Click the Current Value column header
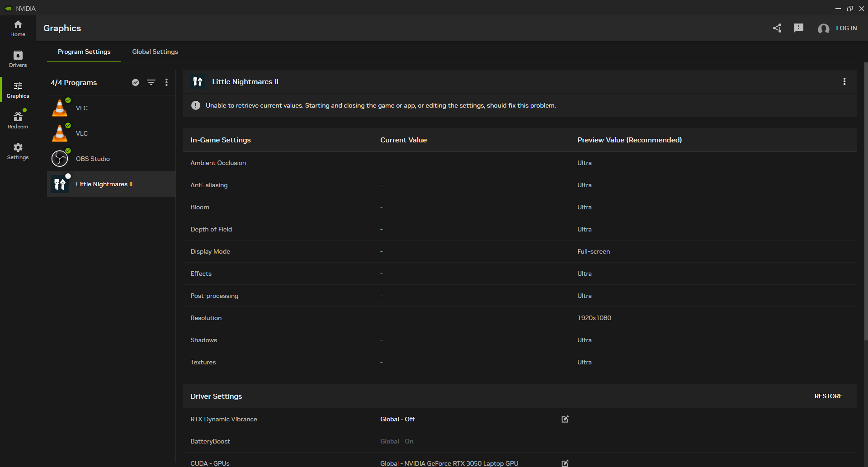868x467 pixels. (403, 140)
